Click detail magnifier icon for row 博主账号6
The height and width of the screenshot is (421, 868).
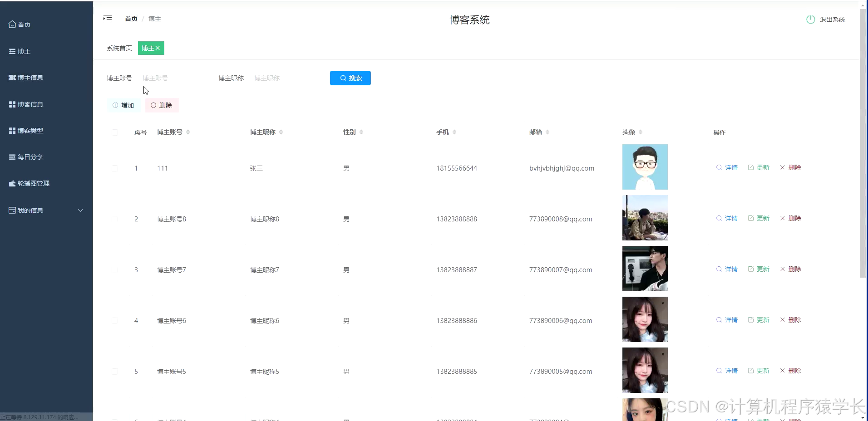[x=719, y=320]
